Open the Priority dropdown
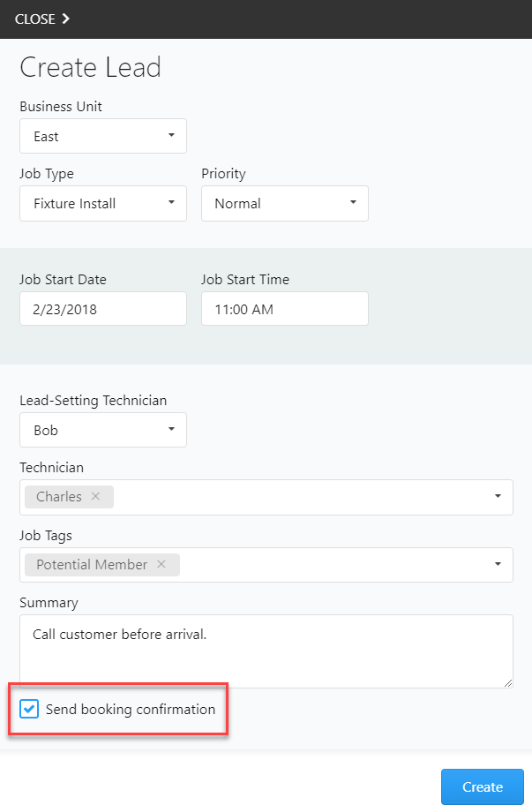This screenshot has width=532, height=805. pos(284,203)
